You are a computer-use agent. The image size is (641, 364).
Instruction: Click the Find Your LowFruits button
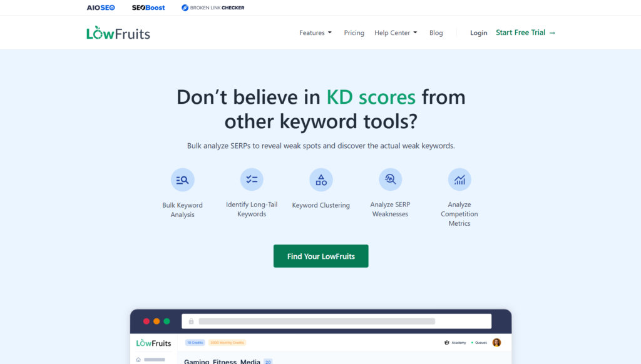[x=321, y=256]
